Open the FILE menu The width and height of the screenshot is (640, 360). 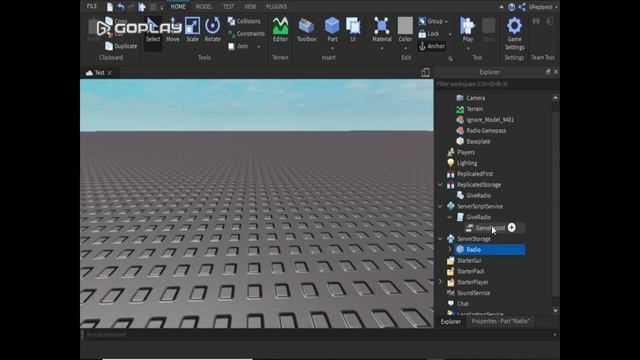92,6
